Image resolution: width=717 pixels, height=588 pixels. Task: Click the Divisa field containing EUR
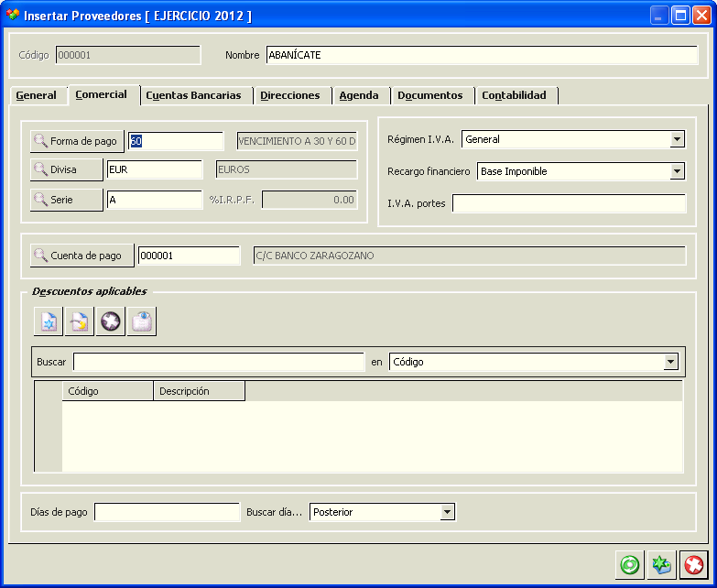coord(155,169)
